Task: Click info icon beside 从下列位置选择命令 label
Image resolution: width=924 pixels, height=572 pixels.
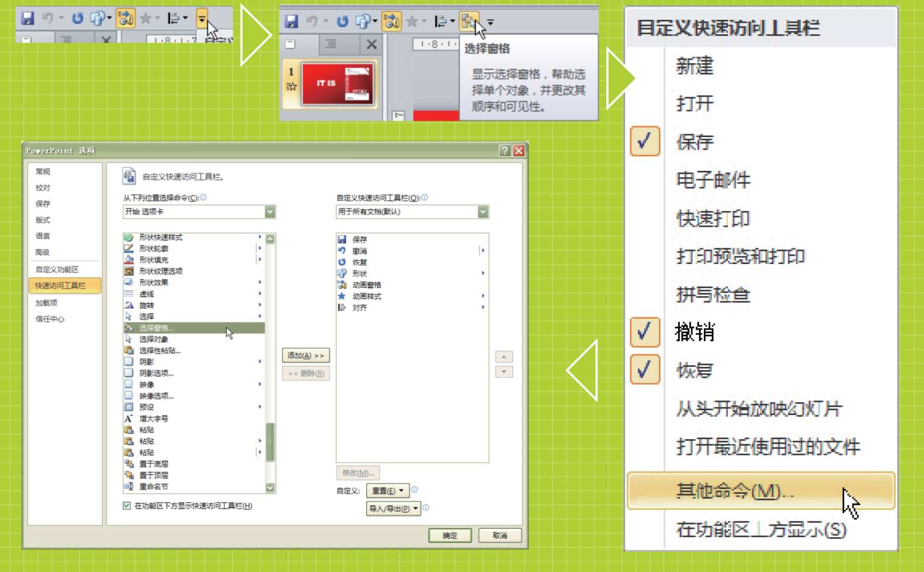Action: pyautogui.click(x=203, y=197)
